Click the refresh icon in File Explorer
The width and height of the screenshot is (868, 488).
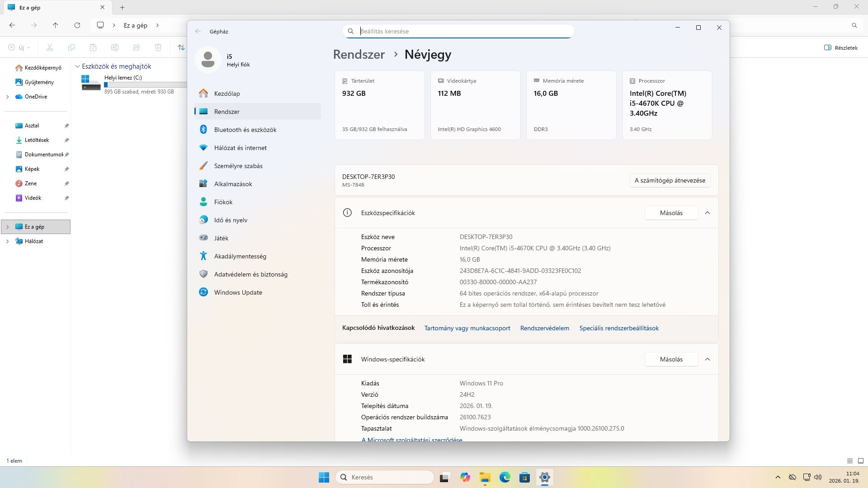(77, 25)
